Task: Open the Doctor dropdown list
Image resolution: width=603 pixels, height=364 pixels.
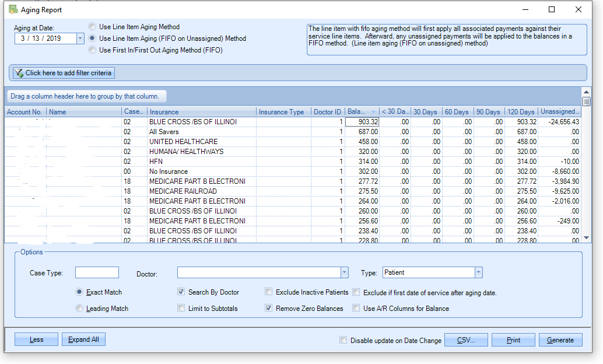Action: (345, 272)
